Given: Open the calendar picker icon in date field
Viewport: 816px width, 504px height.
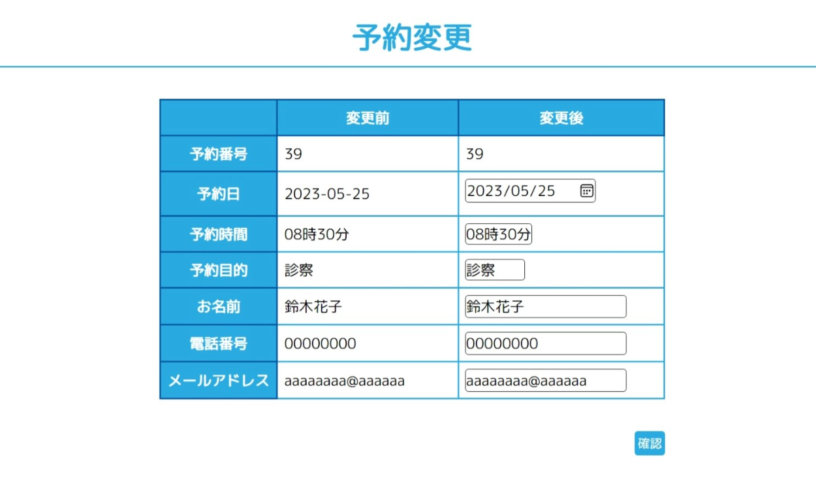Looking at the screenshot, I should 586,191.
